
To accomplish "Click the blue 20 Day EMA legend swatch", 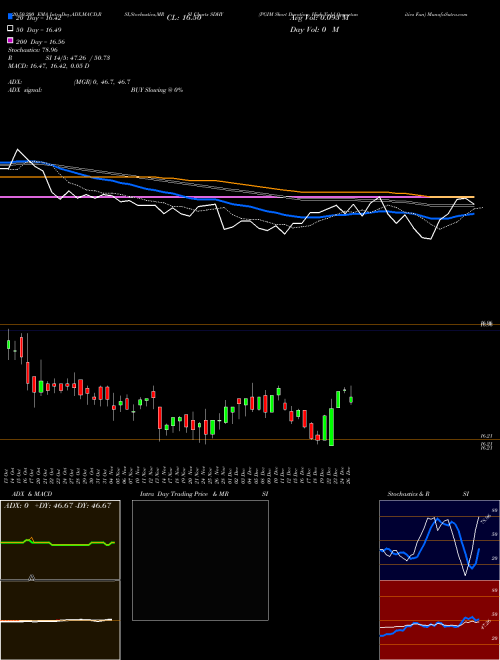I will pos(10,17).
